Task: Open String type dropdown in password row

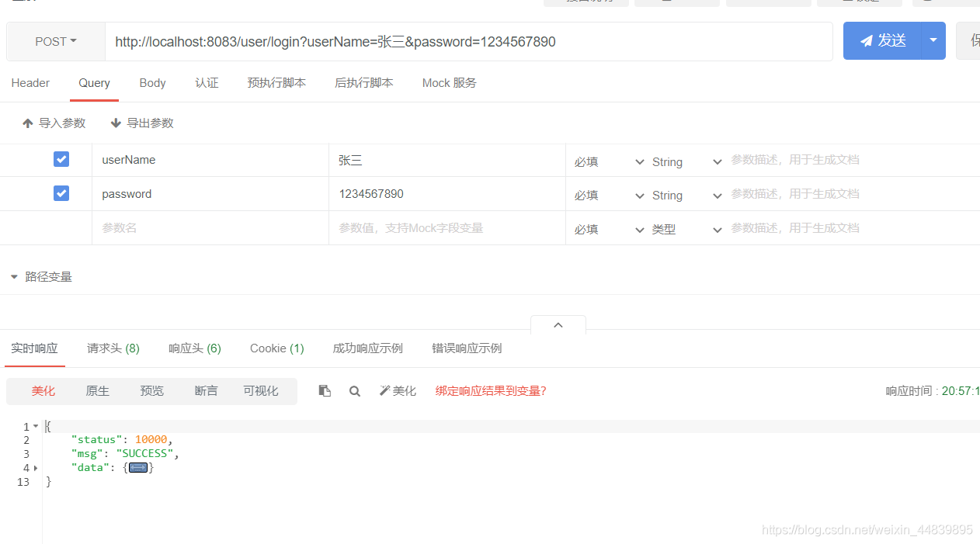Action: tap(686, 196)
